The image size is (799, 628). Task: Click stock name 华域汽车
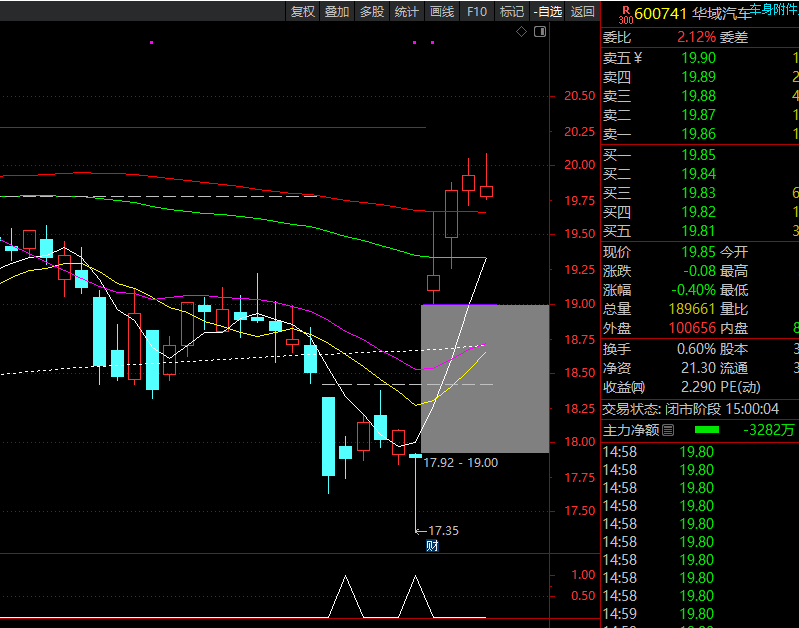[x=722, y=14]
